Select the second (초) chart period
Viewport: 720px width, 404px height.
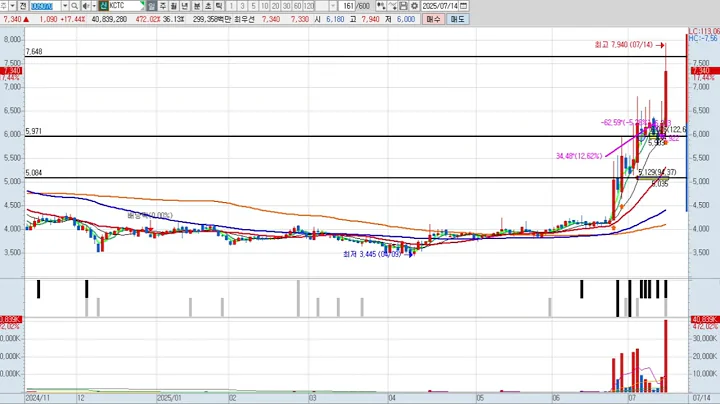coord(208,6)
